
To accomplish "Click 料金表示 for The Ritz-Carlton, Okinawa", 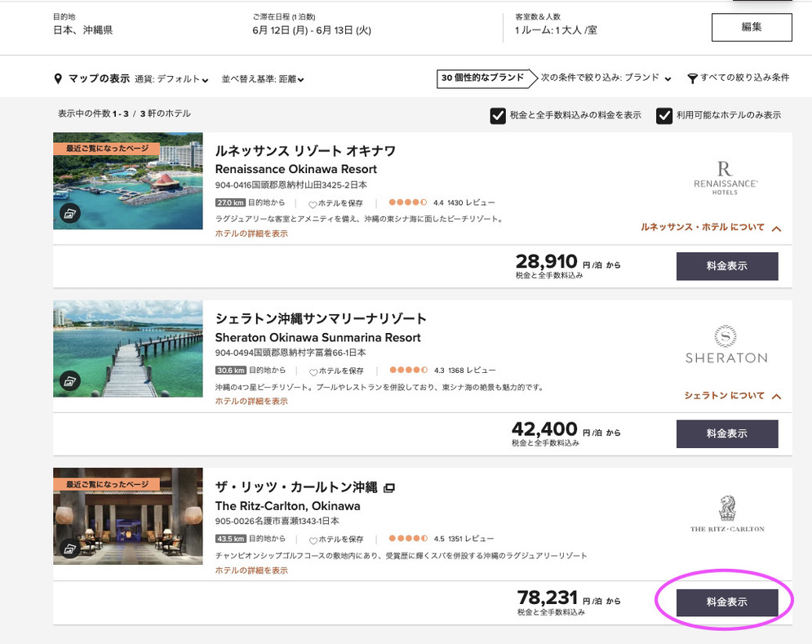I will coord(726,602).
